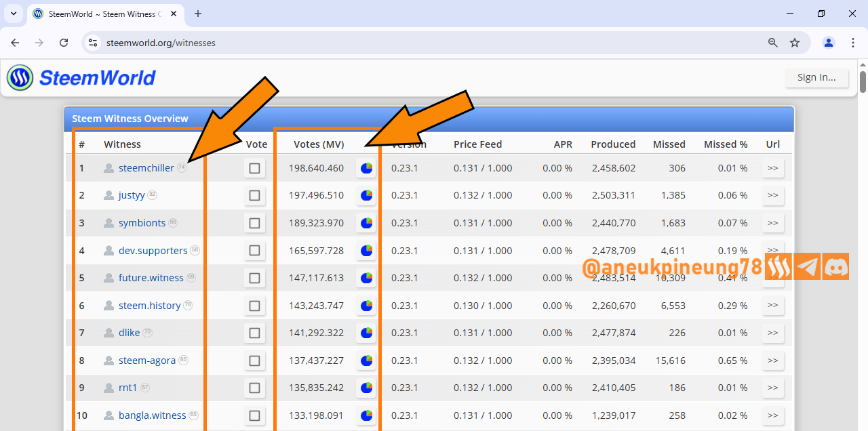Image resolution: width=868 pixels, height=431 pixels.
Task: Open the dev.supporters witness link
Action: 153,251
